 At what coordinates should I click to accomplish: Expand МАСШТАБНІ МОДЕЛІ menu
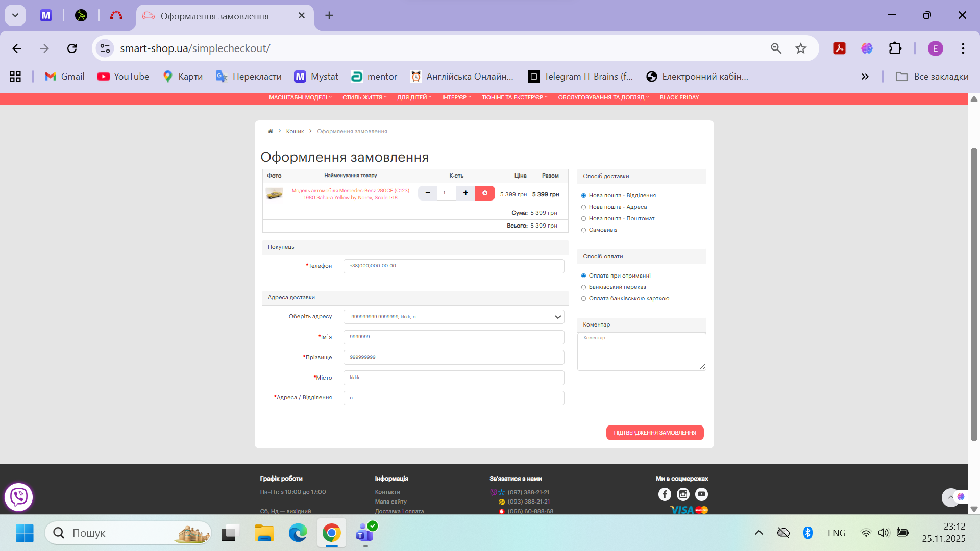pos(300,97)
